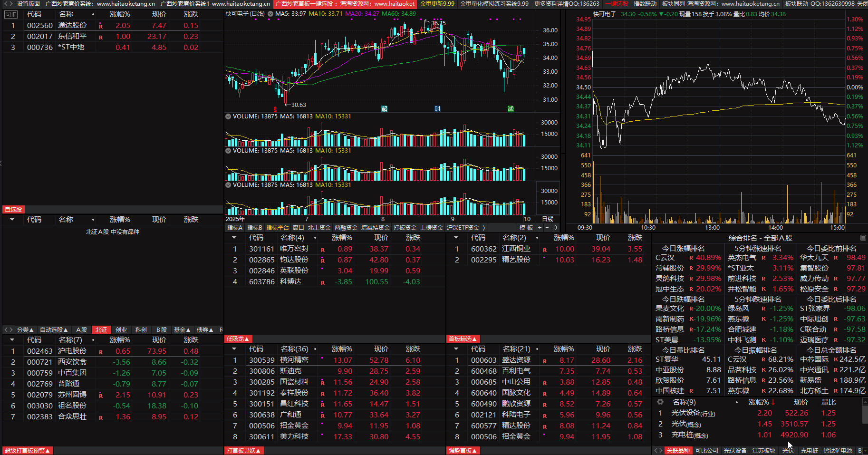Click the 北上资金 button
Screen dimensions: 868x455
319,228
